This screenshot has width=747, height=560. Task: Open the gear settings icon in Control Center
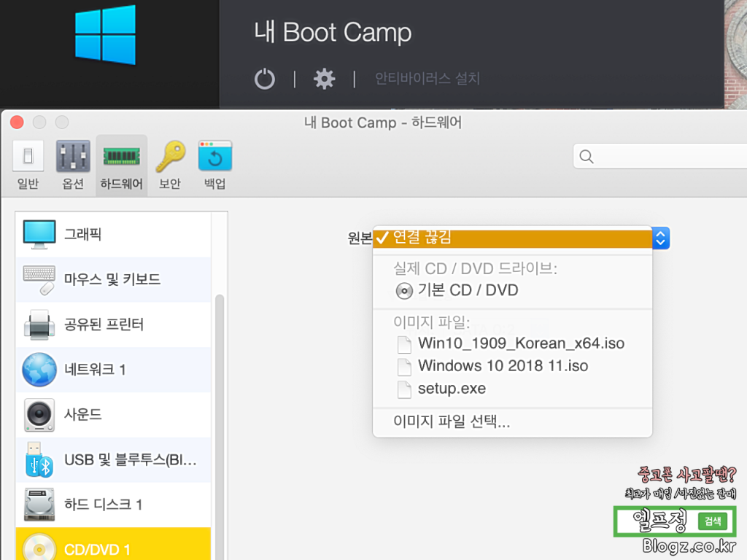[x=324, y=79]
